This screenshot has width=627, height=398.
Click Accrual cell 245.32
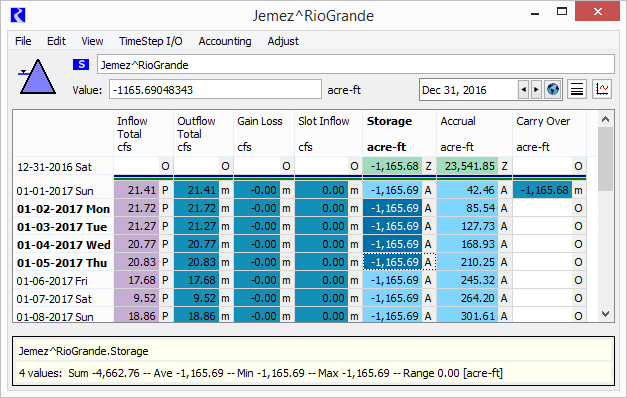pyautogui.click(x=467, y=280)
